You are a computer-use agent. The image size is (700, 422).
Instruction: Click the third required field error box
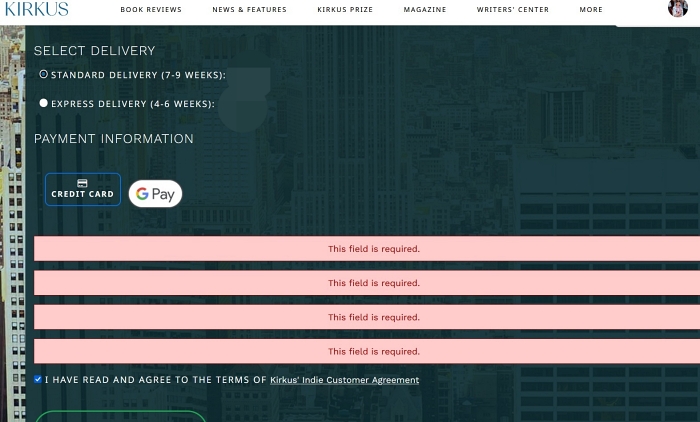(x=373, y=317)
